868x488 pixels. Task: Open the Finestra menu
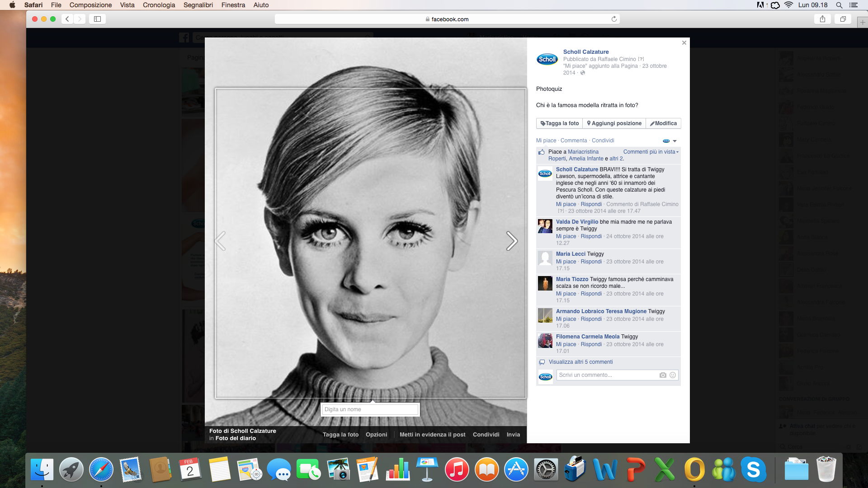click(233, 5)
